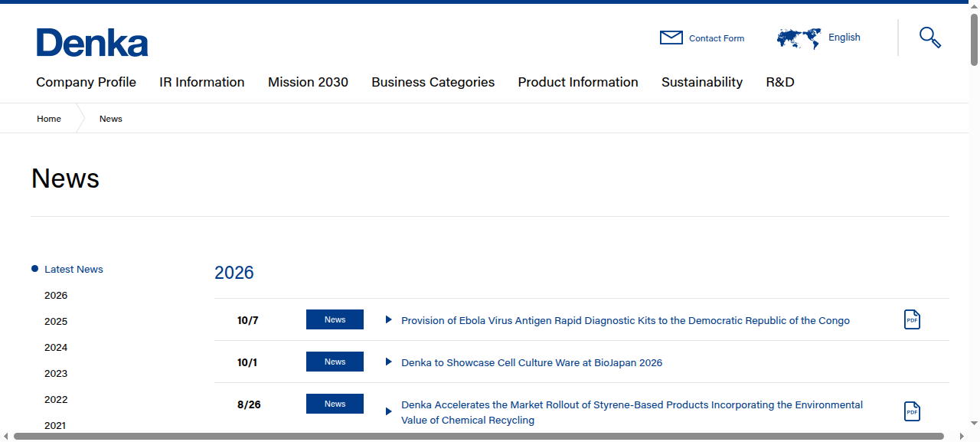Navigate to Home in the breadcrumb
Screen dimensions: 980x442
tap(49, 119)
